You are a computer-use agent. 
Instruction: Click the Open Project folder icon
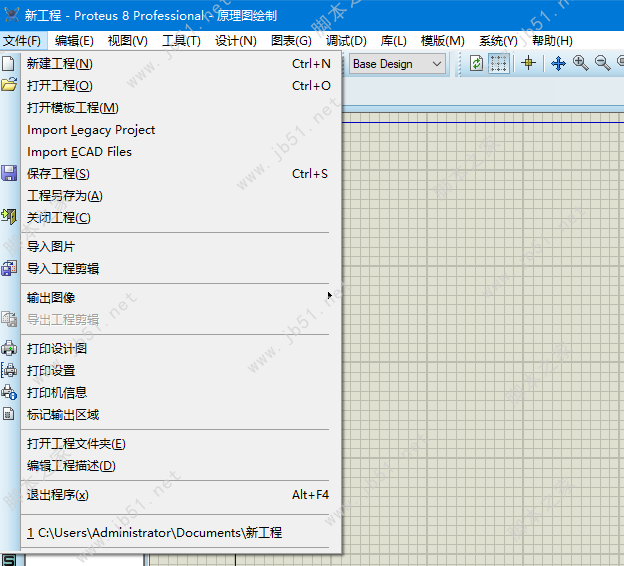9,85
